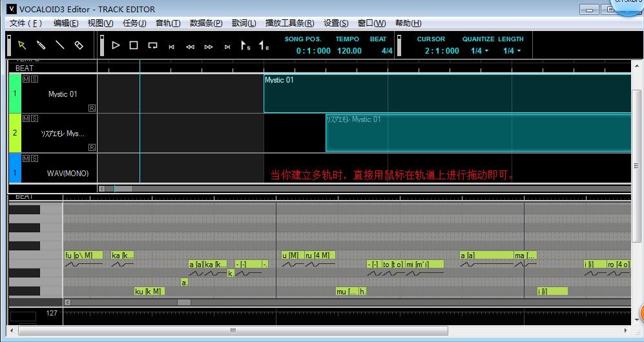Click the rewind button
Screen dimensions: 644x342
190,46
